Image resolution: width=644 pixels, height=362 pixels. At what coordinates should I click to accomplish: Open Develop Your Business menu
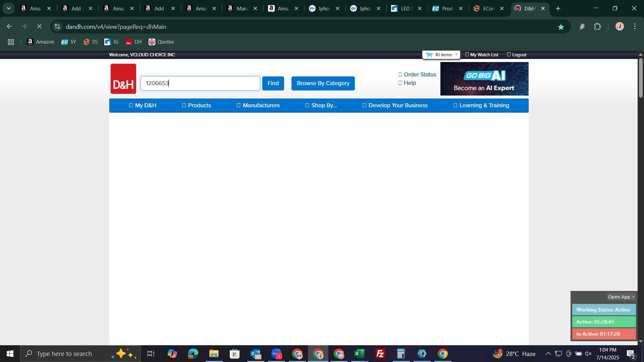pyautogui.click(x=395, y=106)
